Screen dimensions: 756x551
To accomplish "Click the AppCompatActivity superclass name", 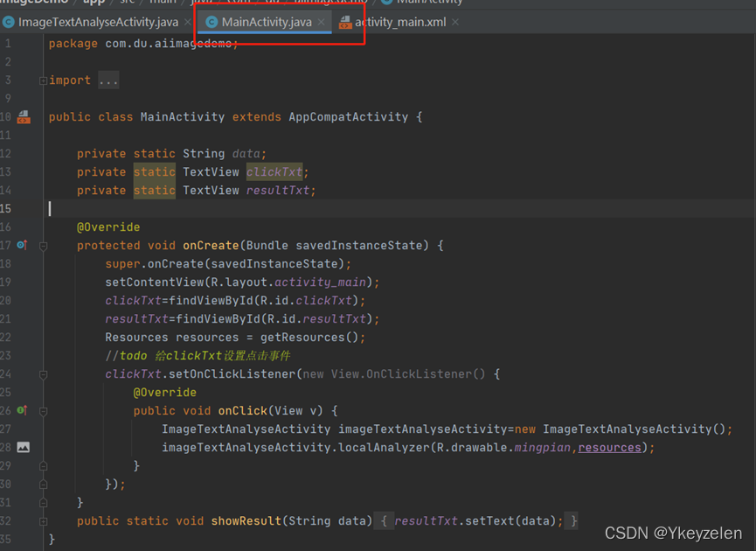I will (x=348, y=117).
